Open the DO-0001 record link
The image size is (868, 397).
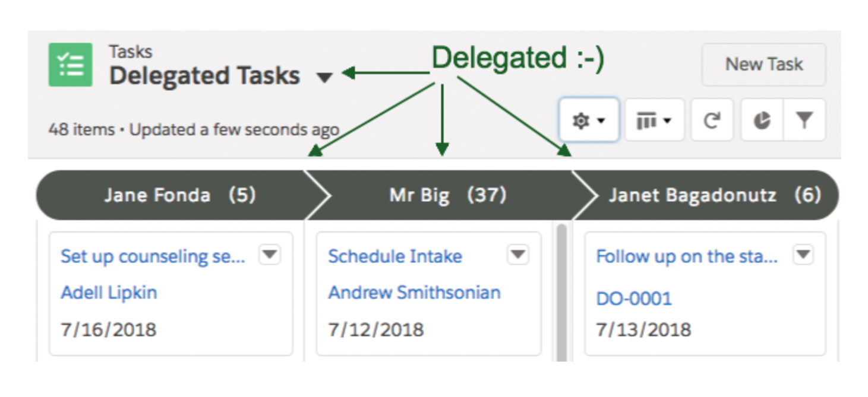(634, 298)
